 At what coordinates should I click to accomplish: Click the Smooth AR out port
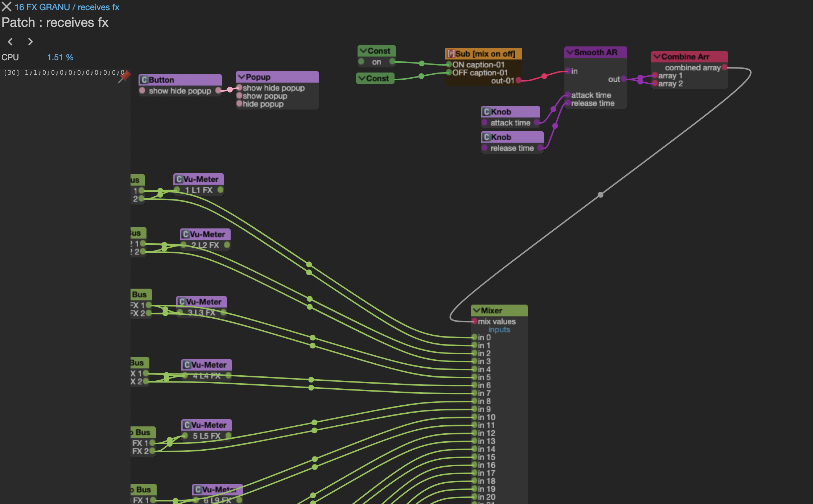point(623,79)
